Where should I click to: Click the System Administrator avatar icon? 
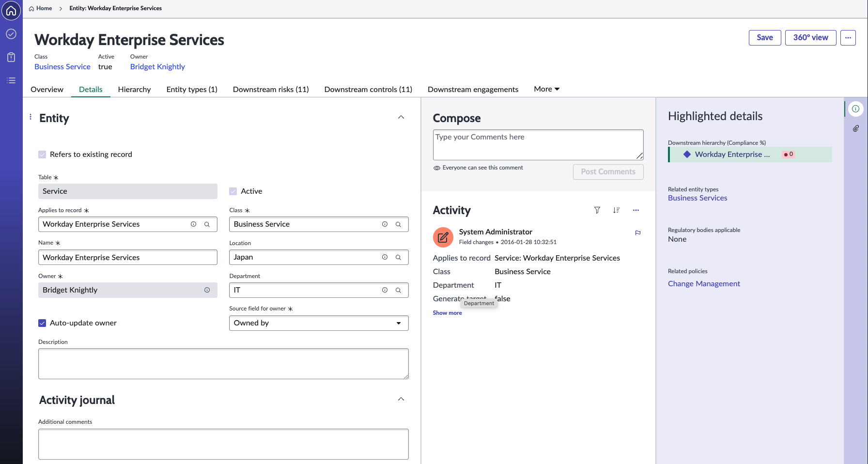click(443, 237)
